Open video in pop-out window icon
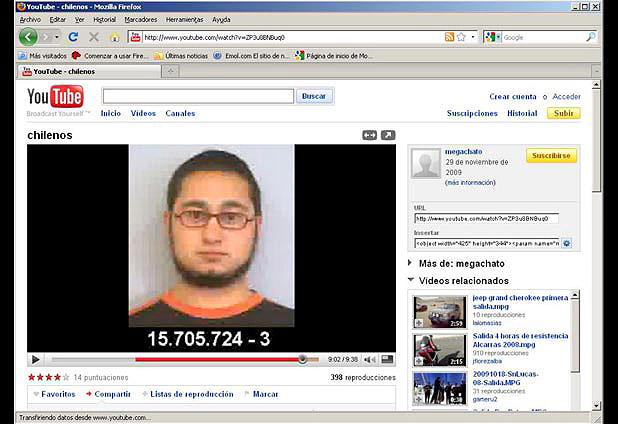The height and width of the screenshot is (424, 618). [388, 135]
